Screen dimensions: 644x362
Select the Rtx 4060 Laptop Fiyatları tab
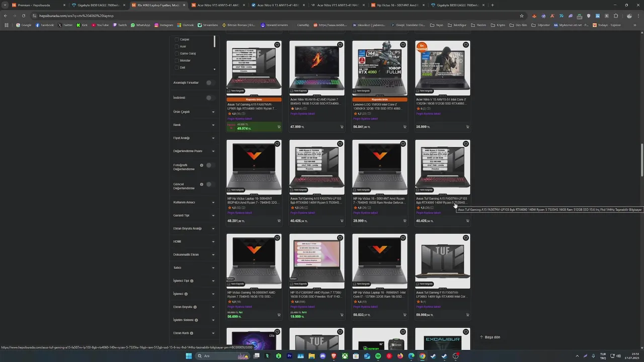click(158, 5)
